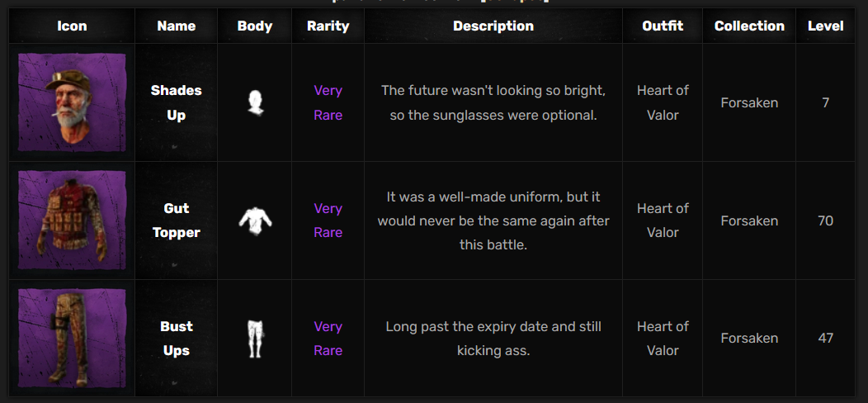The width and height of the screenshot is (868, 403).
Task: Click Heart of Valor outfit in Gut Topper row
Action: coord(663,220)
